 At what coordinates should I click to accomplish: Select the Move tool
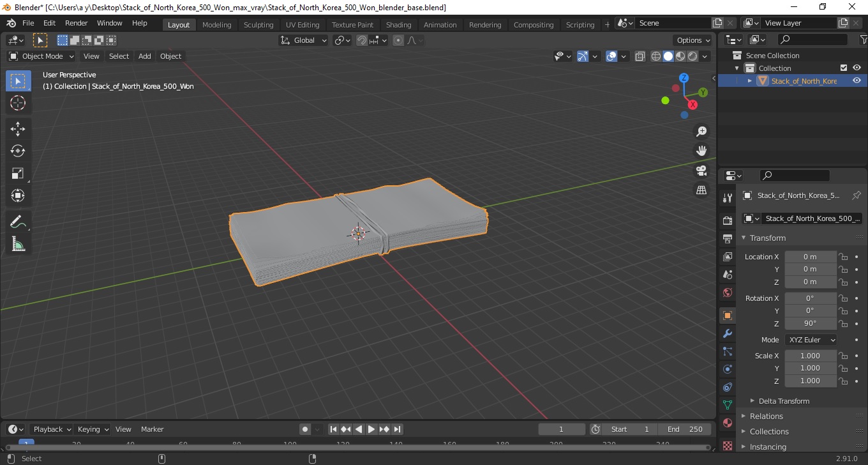[18, 128]
